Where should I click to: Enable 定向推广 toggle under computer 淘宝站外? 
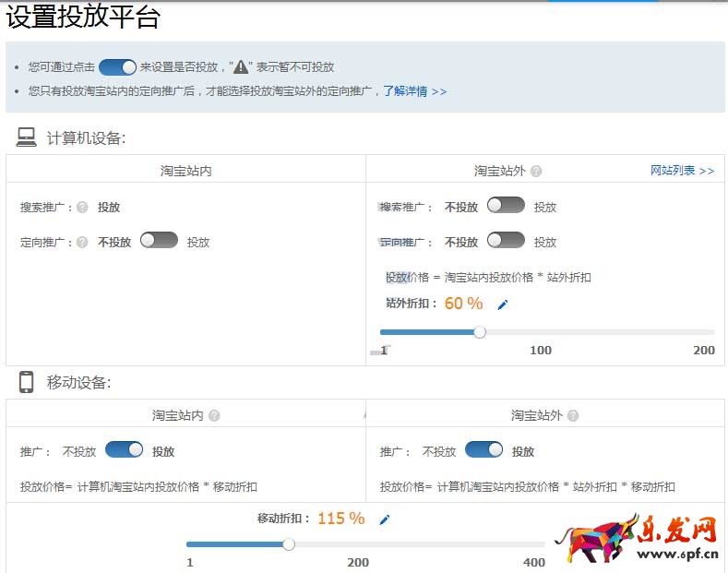pyautogui.click(x=506, y=241)
